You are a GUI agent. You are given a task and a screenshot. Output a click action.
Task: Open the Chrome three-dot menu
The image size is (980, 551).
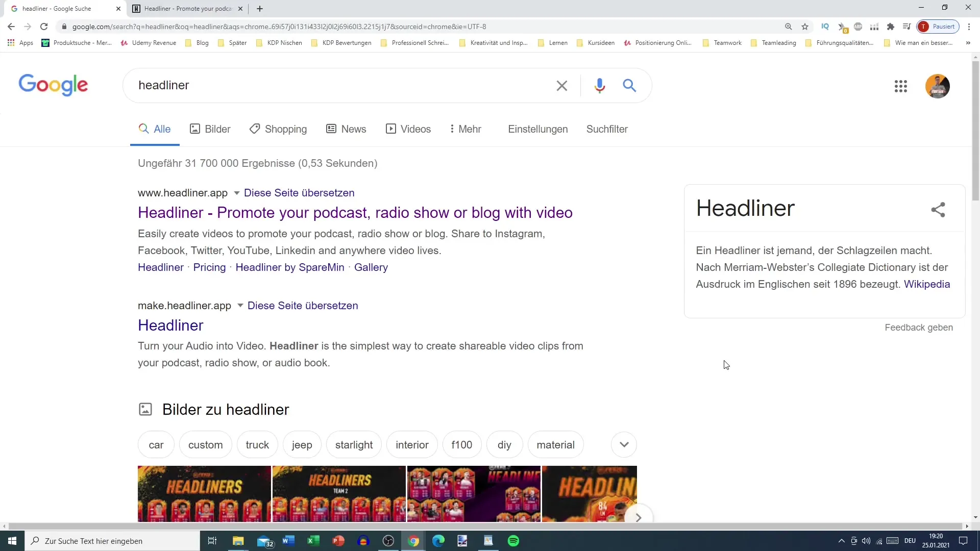969,27
